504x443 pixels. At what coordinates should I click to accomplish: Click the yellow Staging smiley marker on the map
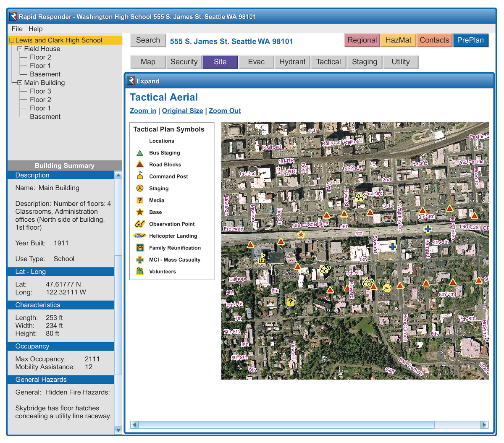387,288
